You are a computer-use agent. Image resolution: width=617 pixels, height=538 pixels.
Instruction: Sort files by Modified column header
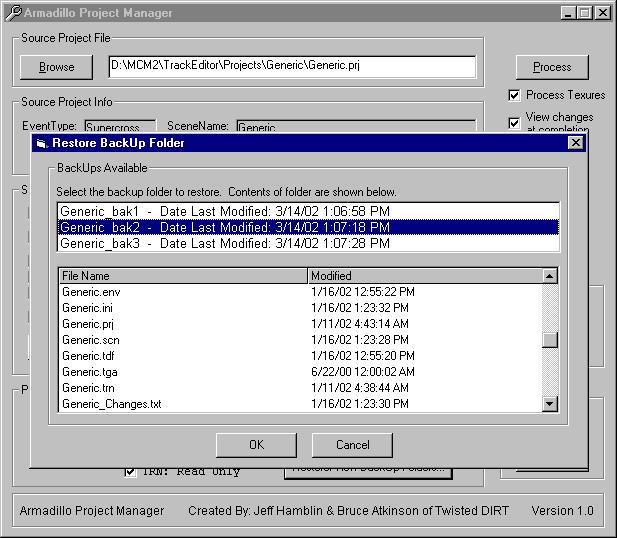click(423, 276)
